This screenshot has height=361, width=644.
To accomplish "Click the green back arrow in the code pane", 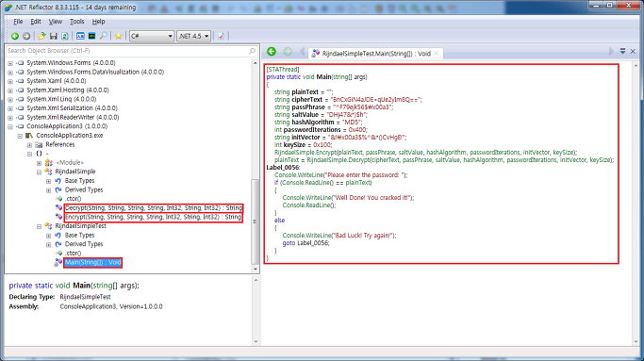I will (x=272, y=51).
